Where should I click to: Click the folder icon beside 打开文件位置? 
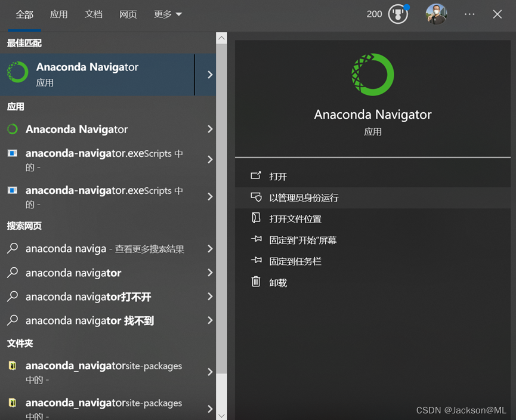(x=256, y=218)
